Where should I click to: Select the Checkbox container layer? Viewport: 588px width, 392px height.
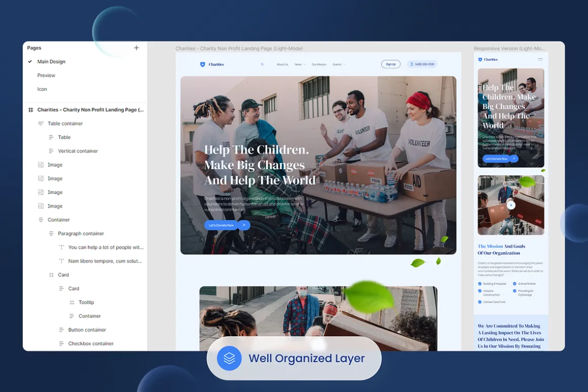[x=91, y=343]
